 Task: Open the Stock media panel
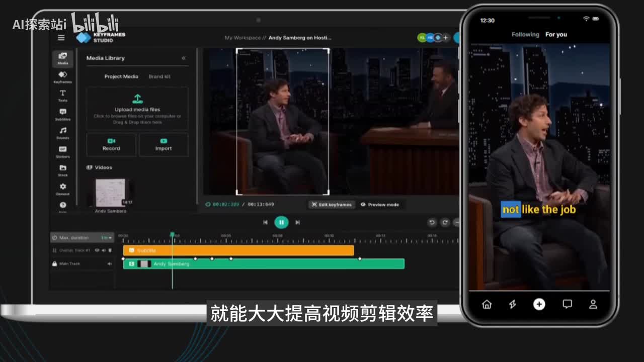pyautogui.click(x=62, y=170)
